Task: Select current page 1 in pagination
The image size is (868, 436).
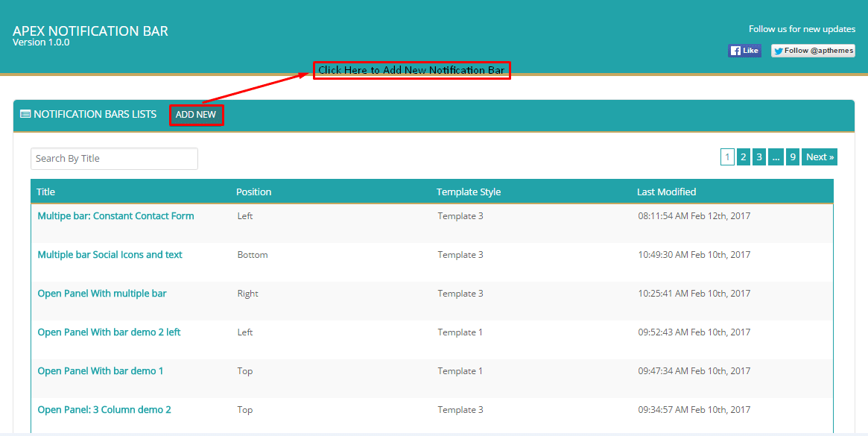Action: pyautogui.click(x=727, y=157)
